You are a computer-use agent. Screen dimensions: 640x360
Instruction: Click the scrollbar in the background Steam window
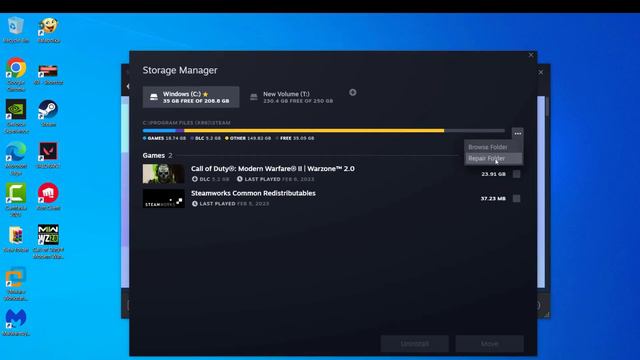pos(547,106)
